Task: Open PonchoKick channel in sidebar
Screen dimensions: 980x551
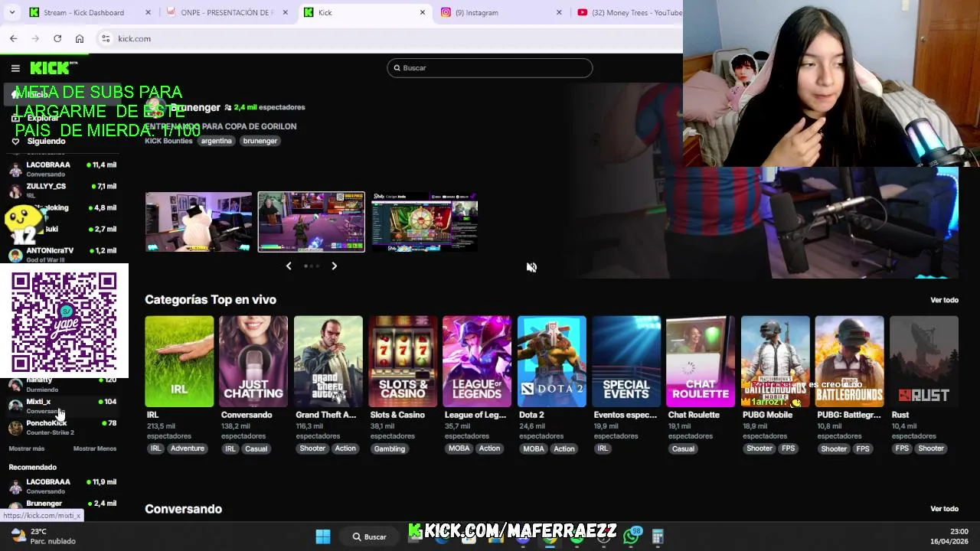Action: [61, 427]
